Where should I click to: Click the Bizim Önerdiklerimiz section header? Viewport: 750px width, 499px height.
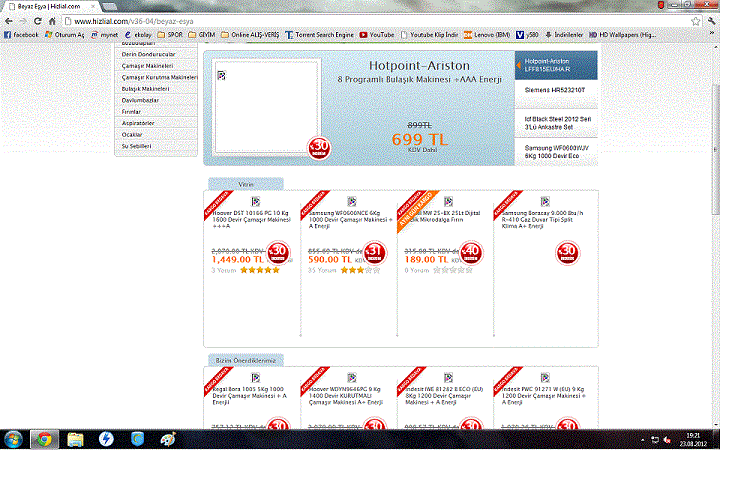[x=246, y=360]
